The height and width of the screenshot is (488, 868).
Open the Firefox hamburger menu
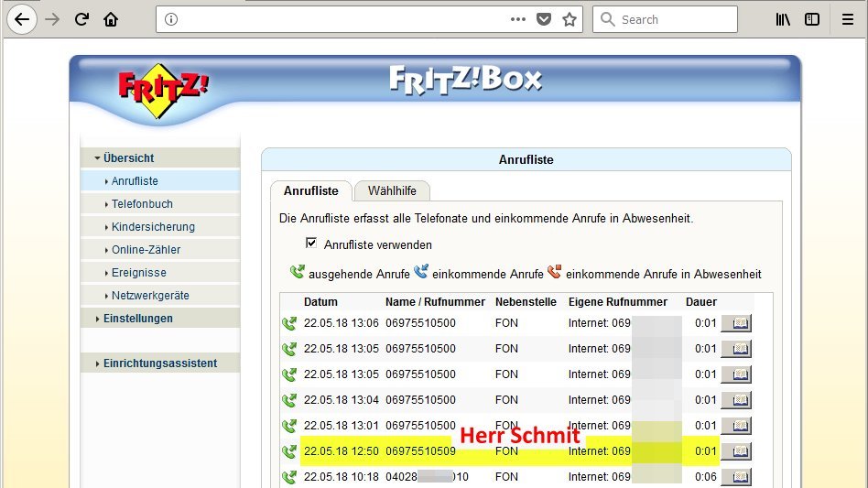click(848, 19)
